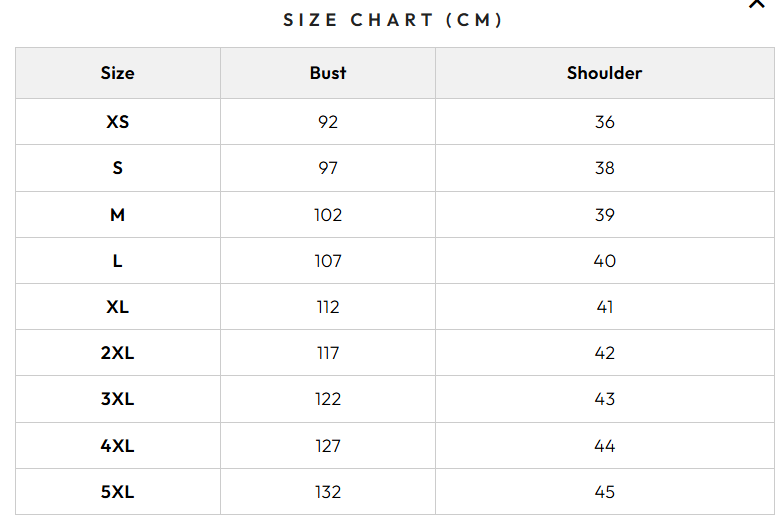Click the M bust value 102
The height and width of the screenshot is (524, 783).
tap(328, 215)
